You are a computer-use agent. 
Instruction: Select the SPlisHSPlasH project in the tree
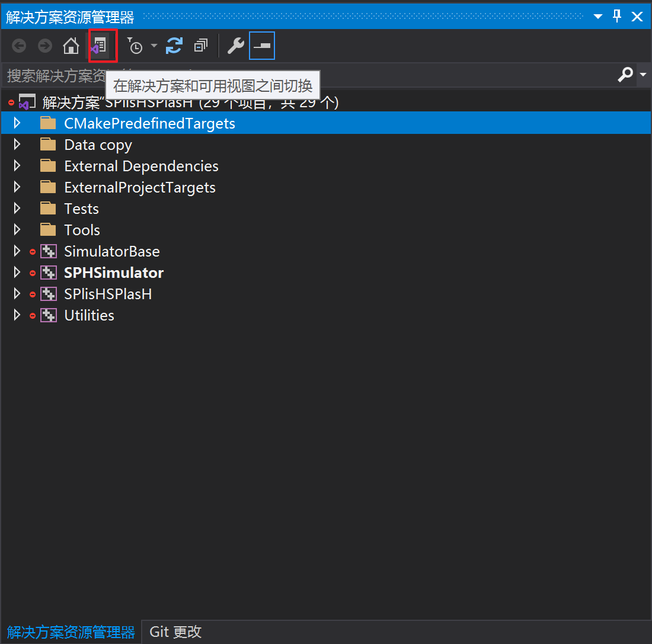108,293
